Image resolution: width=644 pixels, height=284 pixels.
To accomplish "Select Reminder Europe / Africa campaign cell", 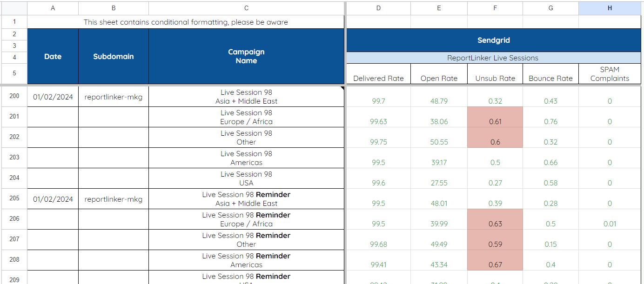I will (x=246, y=219).
